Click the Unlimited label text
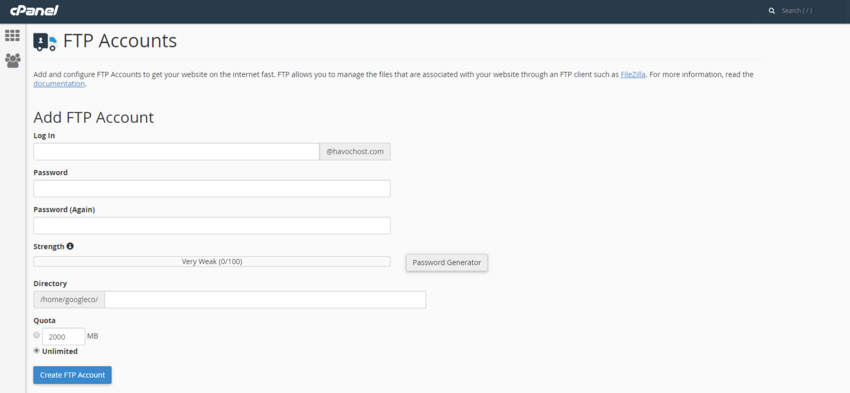Viewport: 850px width, 393px height. [60, 351]
